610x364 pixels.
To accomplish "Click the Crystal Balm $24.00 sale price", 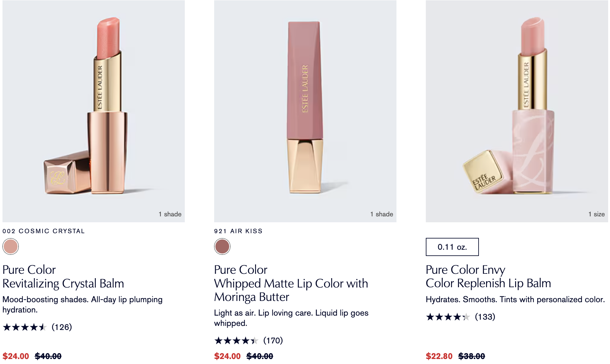I will coord(16,356).
